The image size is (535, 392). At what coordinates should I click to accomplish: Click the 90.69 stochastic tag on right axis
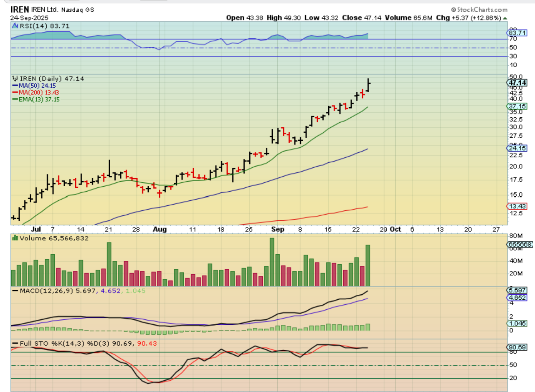[516, 347]
